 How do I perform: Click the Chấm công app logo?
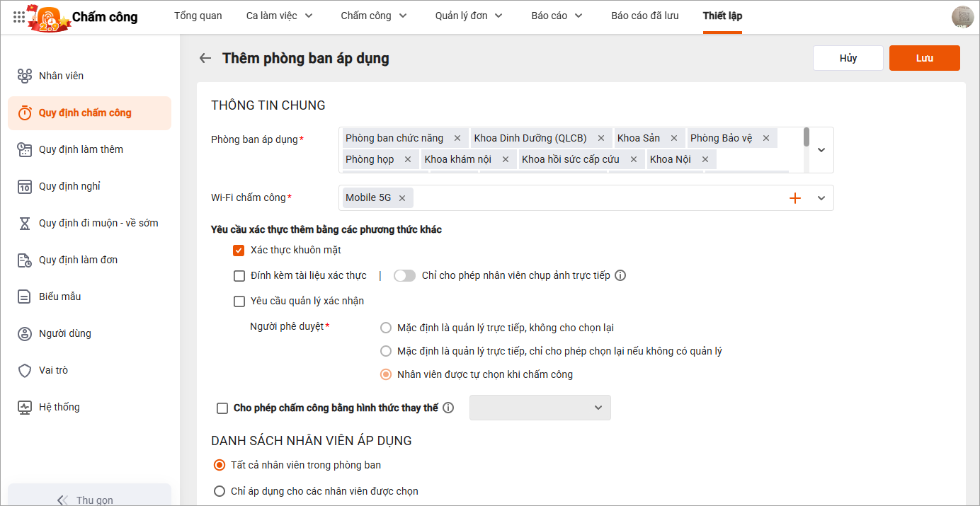click(50, 17)
